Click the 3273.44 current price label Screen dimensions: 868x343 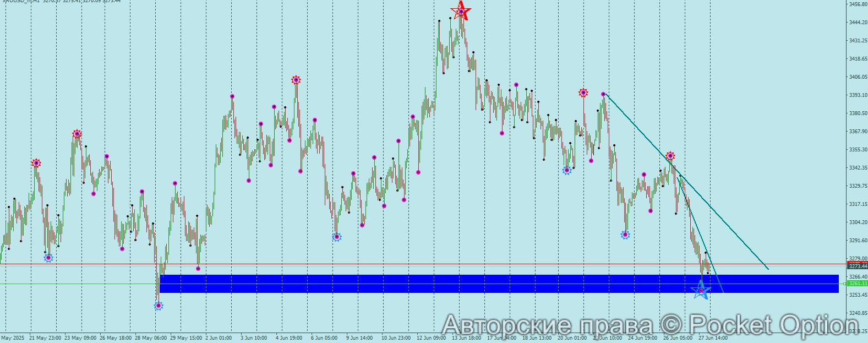pos(857,266)
